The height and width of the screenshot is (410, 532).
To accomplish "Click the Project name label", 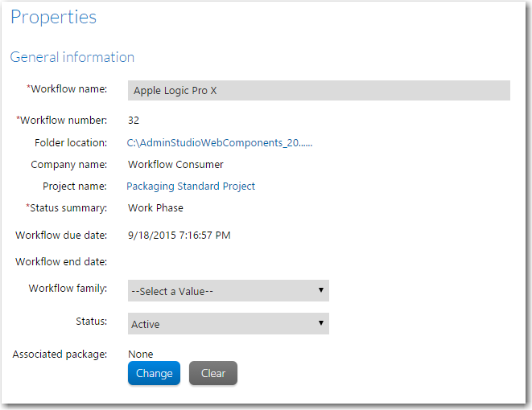I will click(x=75, y=187).
